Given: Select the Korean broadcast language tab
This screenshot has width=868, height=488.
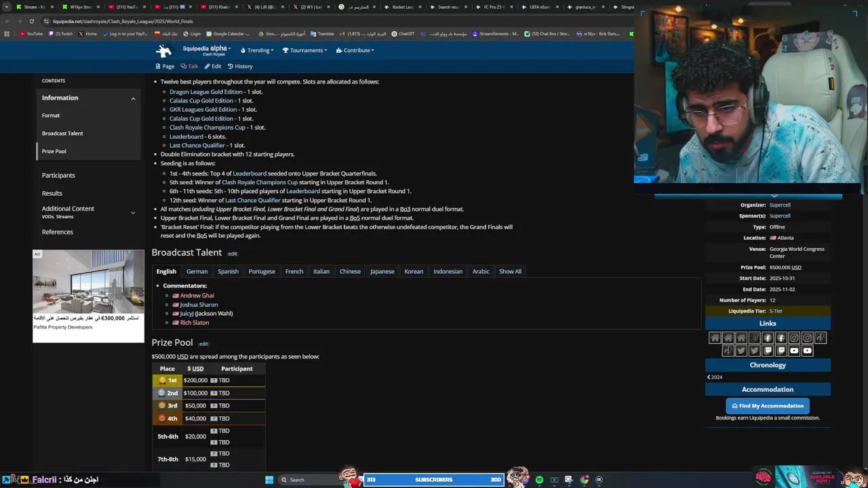Looking at the screenshot, I should [x=414, y=271].
